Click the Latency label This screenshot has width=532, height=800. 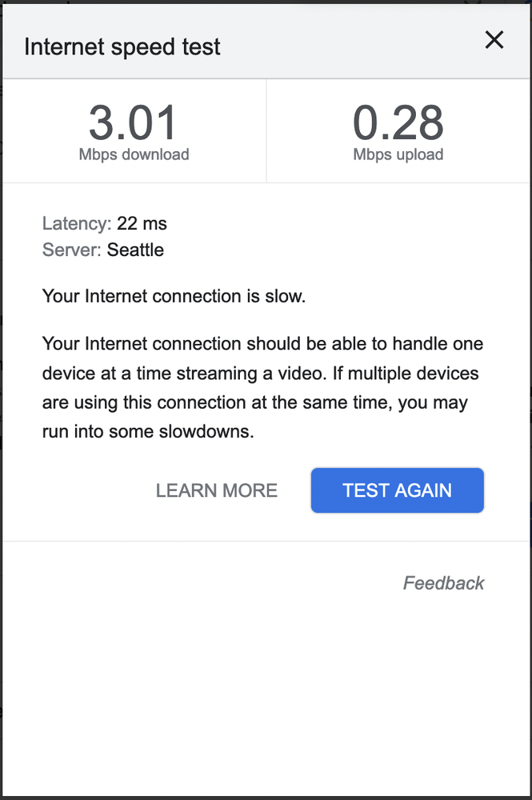(76, 223)
